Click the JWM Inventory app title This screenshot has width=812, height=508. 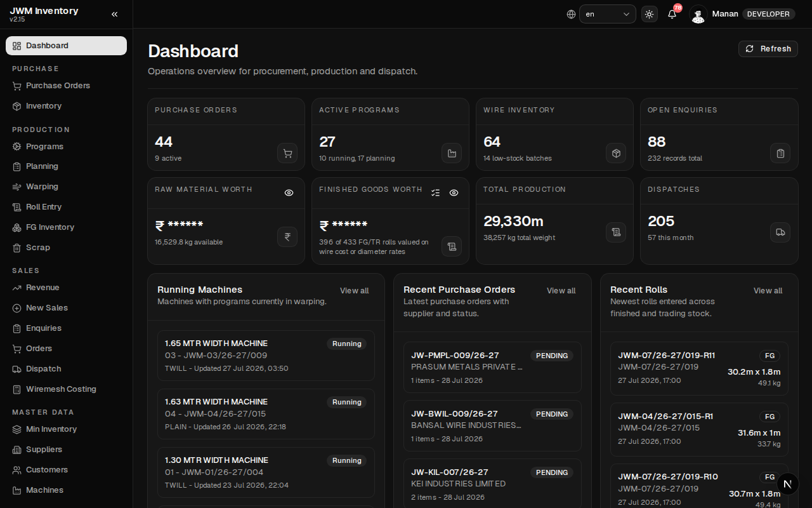point(44,11)
